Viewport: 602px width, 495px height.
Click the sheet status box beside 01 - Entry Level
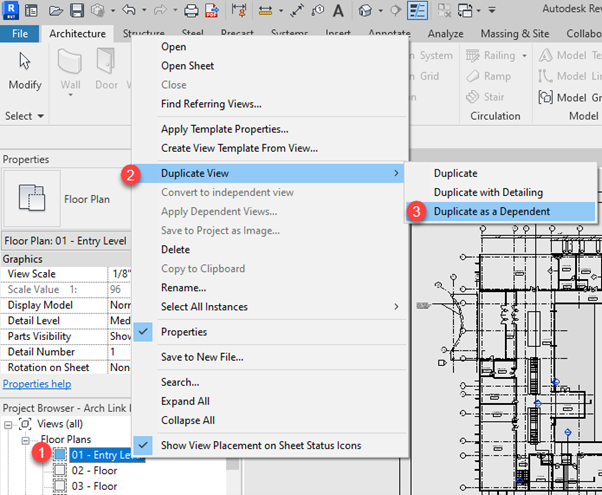(60, 455)
